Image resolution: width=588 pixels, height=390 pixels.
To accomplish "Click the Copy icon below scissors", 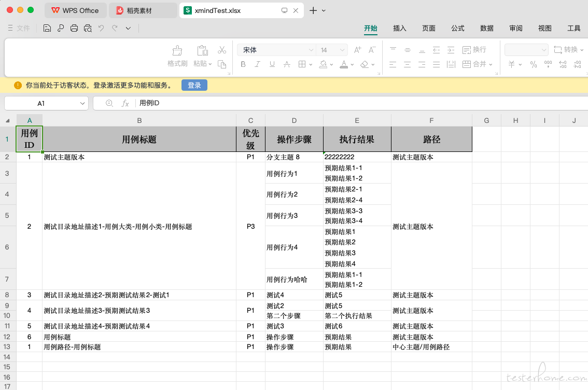I will pos(222,64).
